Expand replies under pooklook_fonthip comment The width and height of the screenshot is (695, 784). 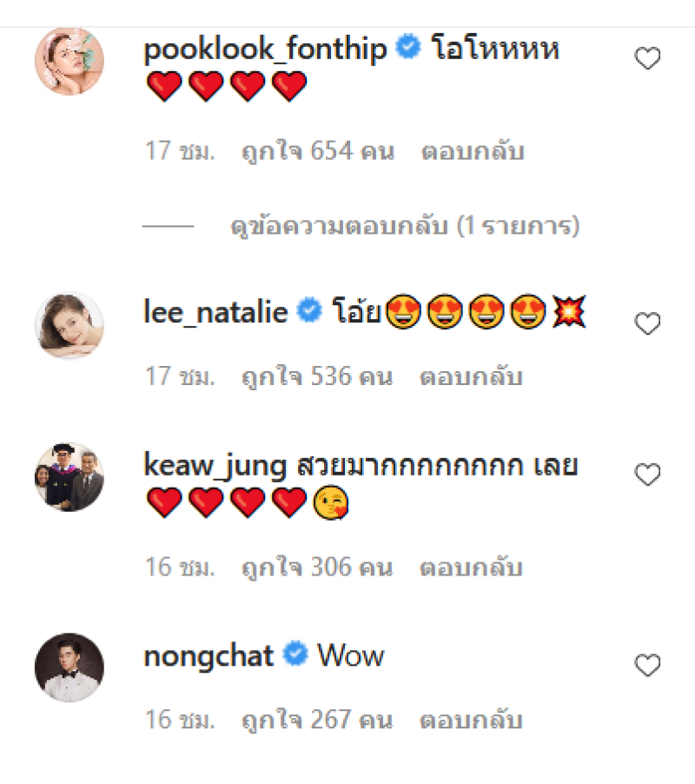click(405, 227)
